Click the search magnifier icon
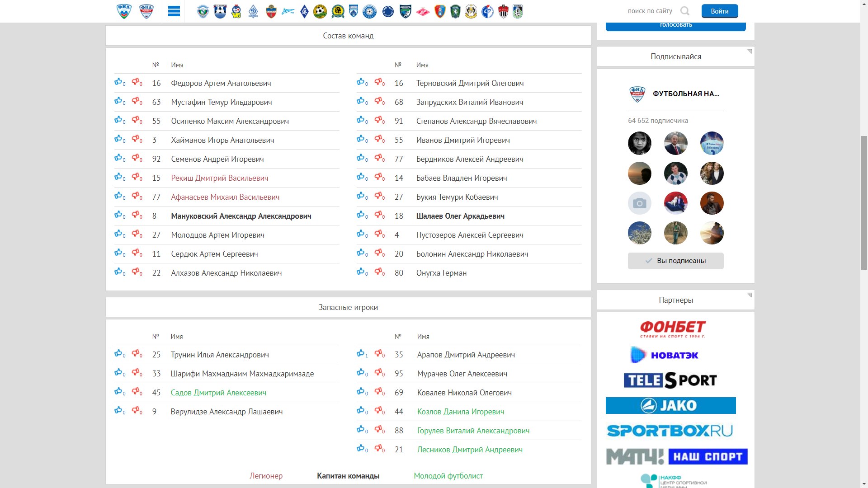Image resolution: width=868 pixels, height=488 pixels. pyautogui.click(x=685, y=11)
